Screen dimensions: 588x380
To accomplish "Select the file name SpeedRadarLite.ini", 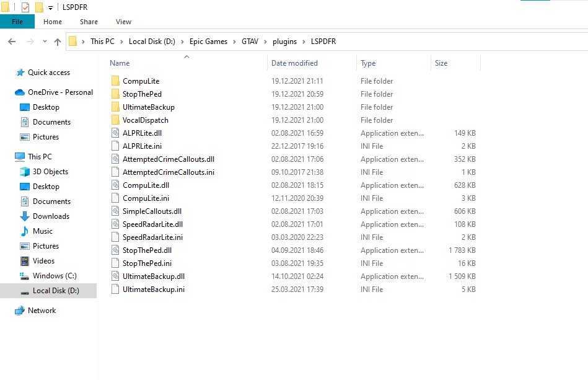I will tap(152, 237).
